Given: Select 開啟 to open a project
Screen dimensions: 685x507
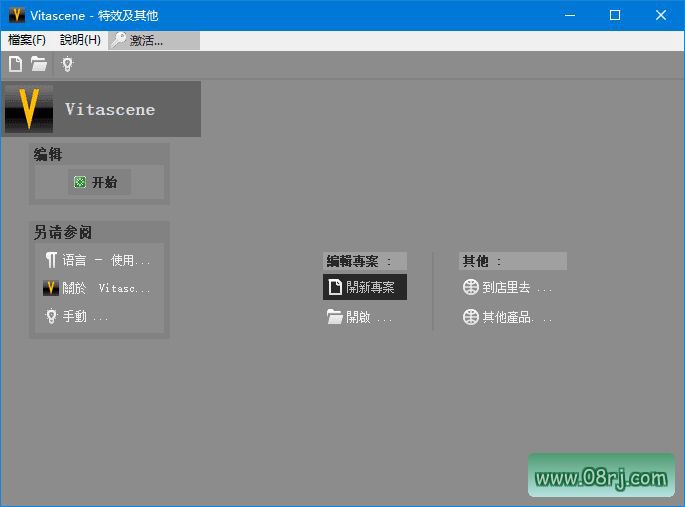Looking at the screenshot, I should 359,318.
